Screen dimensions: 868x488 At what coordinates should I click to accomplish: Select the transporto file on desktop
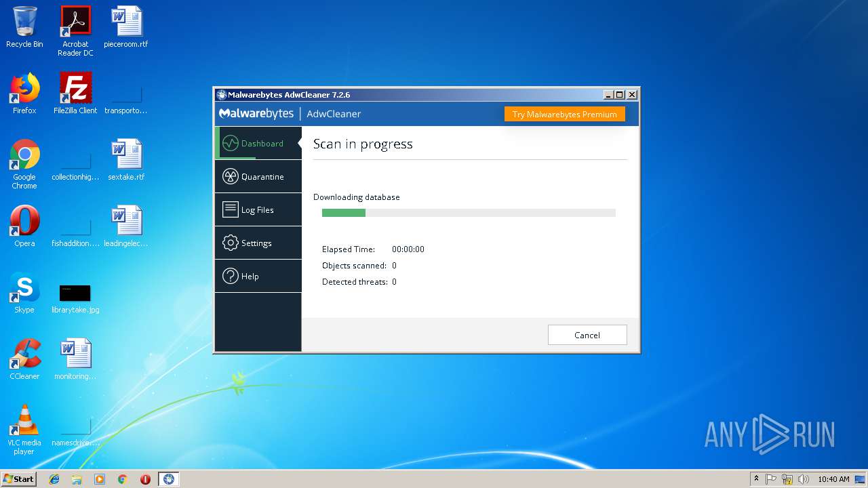click(126, 100)
